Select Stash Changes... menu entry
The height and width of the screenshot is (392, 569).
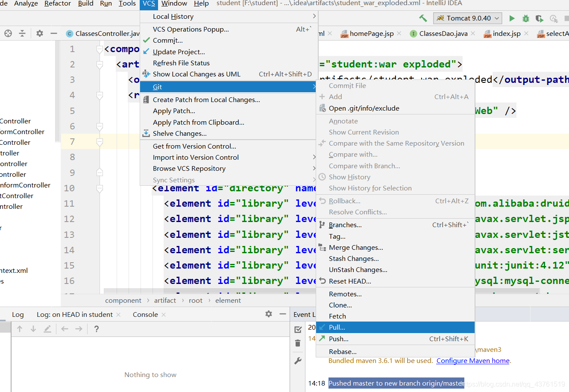coord(395,258)
